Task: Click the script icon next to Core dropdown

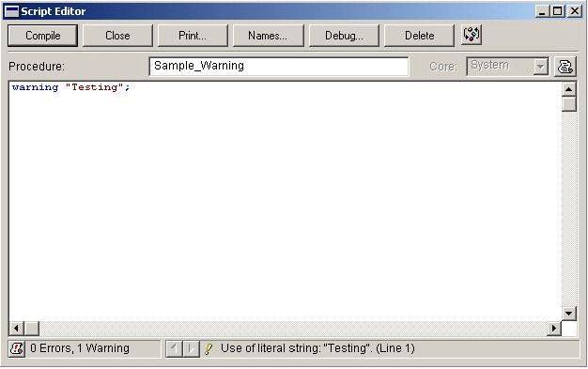Action: pos(565,67)
